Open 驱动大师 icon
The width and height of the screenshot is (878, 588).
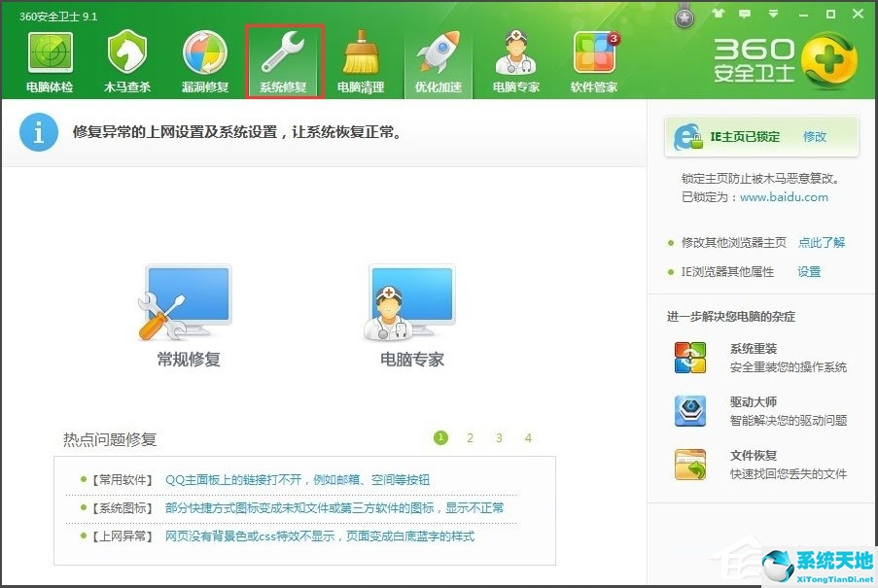690,411
